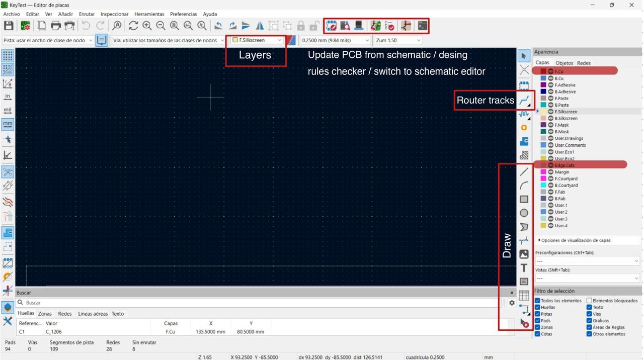The image size is (644, 360).
Task: Open the F.Silkscreen layer selector dropdown
Action: tap(257, 40)
